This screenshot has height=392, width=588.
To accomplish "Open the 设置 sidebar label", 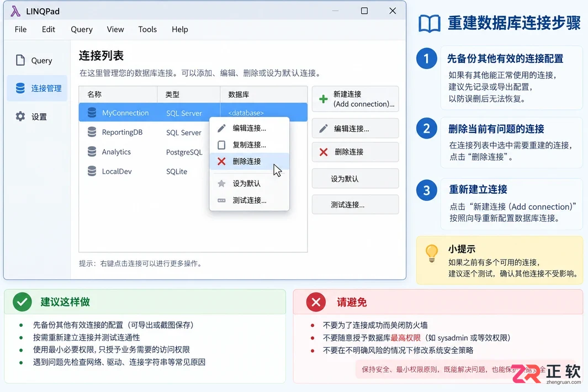I will [x=39, y=116].
